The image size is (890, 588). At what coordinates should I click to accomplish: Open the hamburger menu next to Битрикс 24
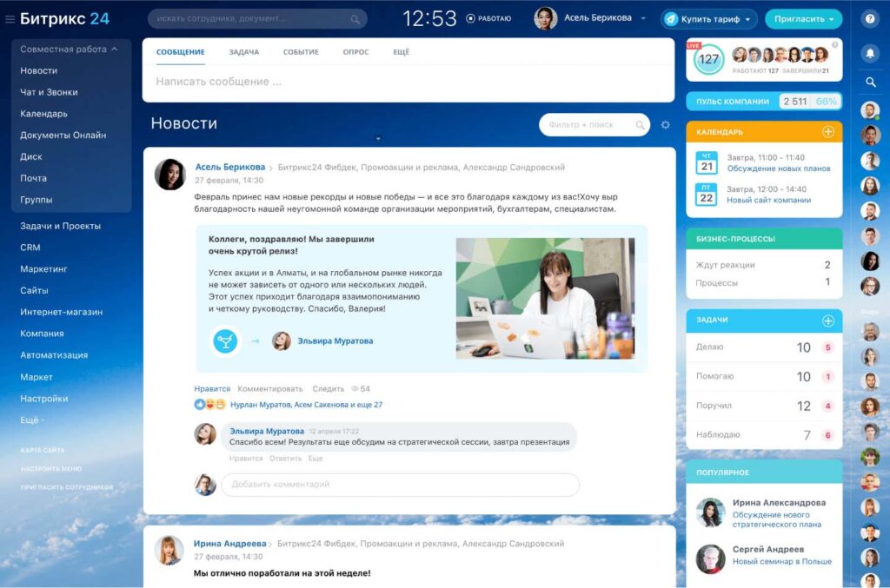click(x=10, y=19)
